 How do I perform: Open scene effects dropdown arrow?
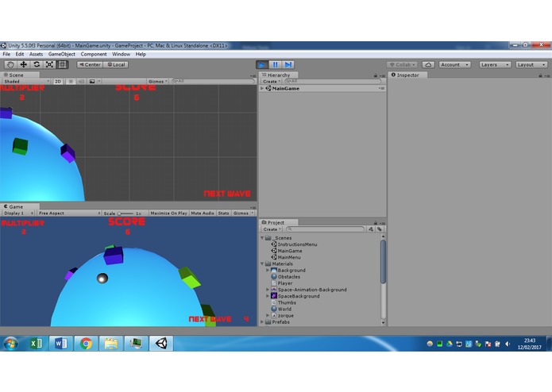pyautogui.click(x=99, y=81)
